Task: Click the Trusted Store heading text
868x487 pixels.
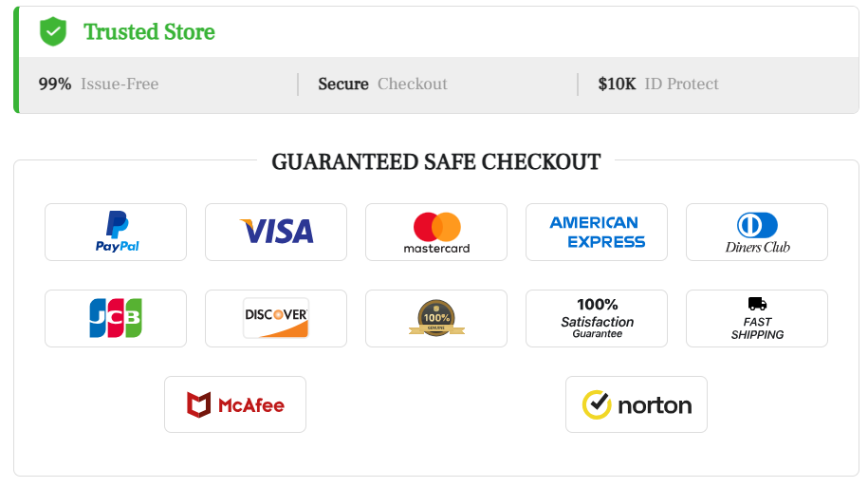Action: 149,32
